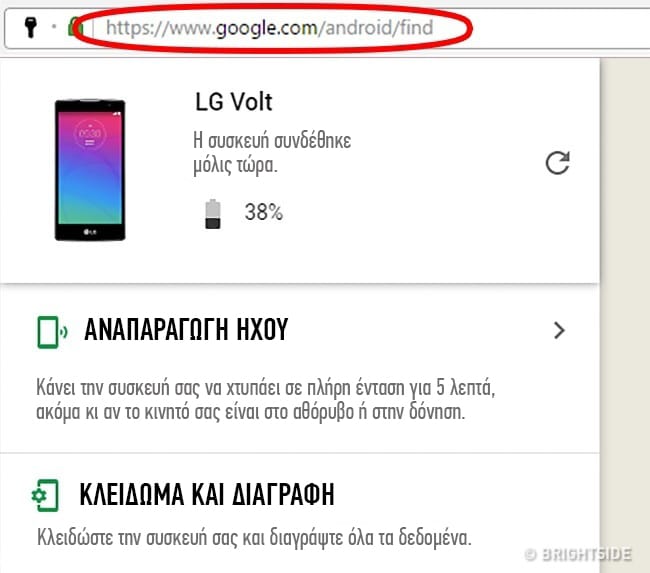Click the green phone sound icon
This screenshot has height=573, width=650.
click(52, 332)
